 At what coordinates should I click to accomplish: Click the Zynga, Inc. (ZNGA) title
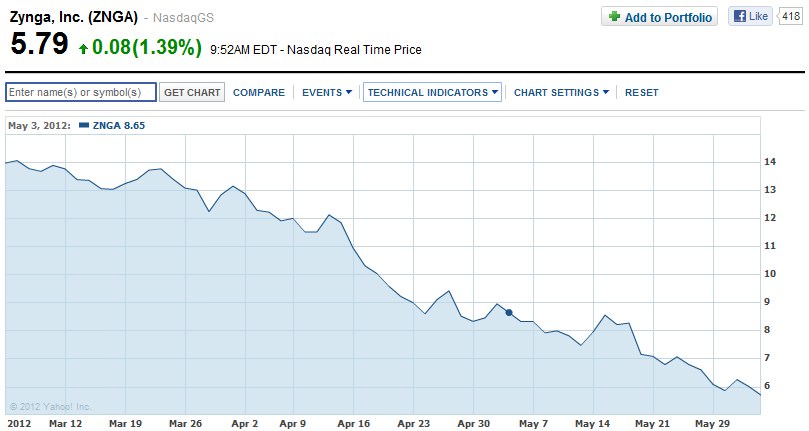pyautogui.click(x=74, y=17)
